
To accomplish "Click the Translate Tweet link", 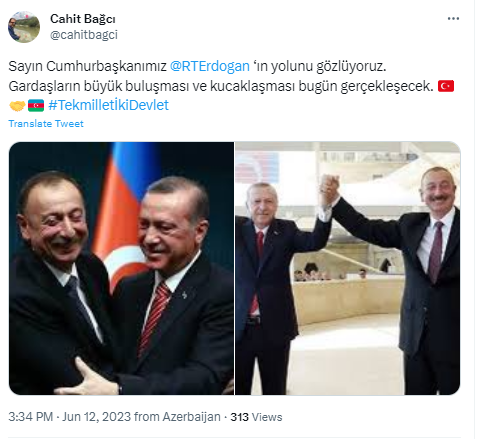I will pos(46,124).
